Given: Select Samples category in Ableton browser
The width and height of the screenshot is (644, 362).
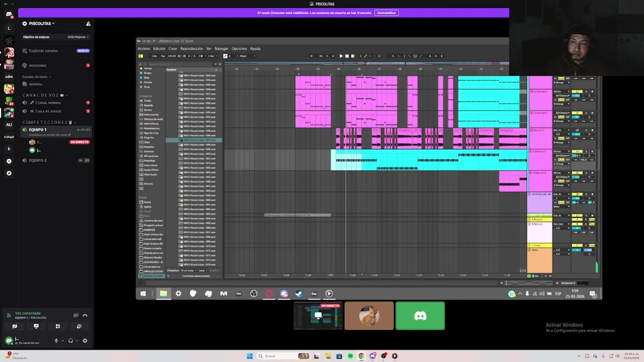Looking at the screenshot, I should [149, 147].
